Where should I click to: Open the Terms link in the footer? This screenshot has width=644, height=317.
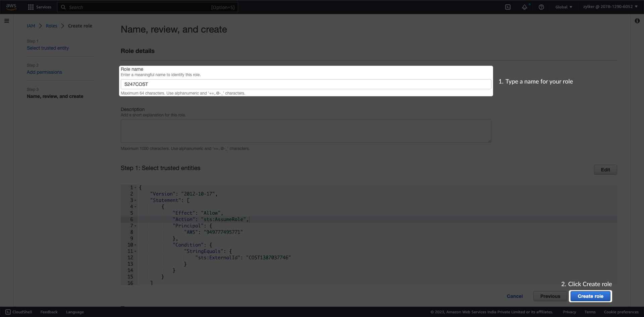(x=590, y=312)
